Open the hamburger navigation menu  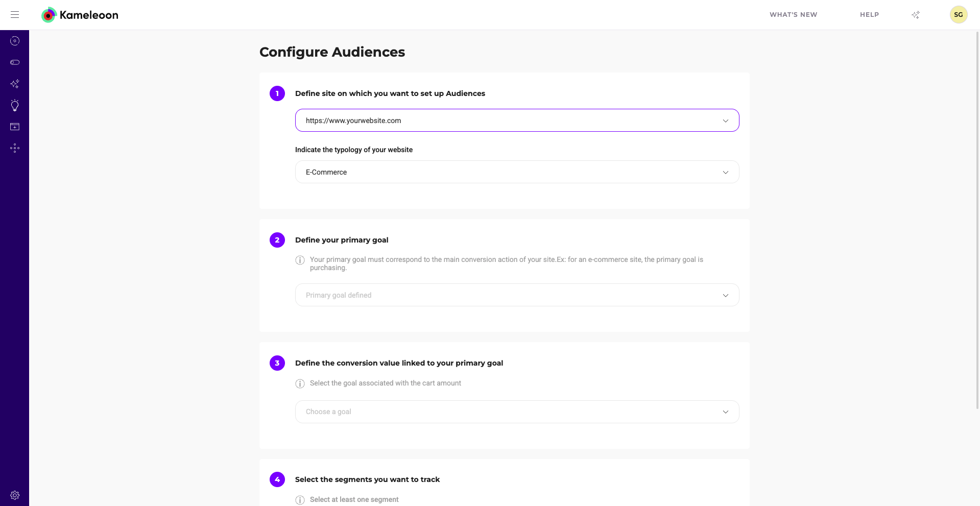click(15, 15)
